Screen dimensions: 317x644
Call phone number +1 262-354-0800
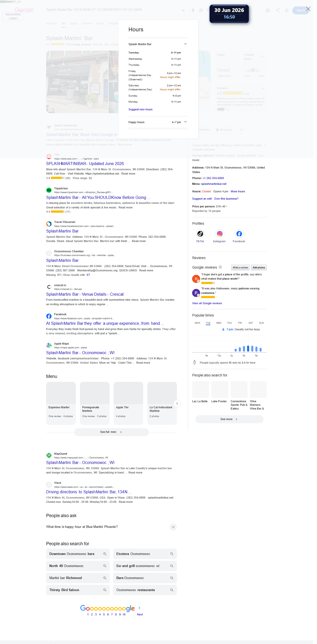(213, 178)
